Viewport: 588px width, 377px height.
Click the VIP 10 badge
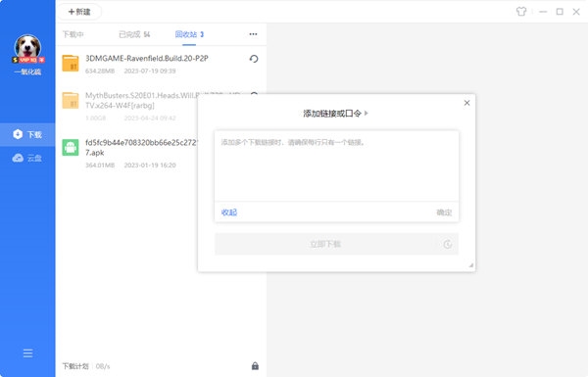point(28,60)
